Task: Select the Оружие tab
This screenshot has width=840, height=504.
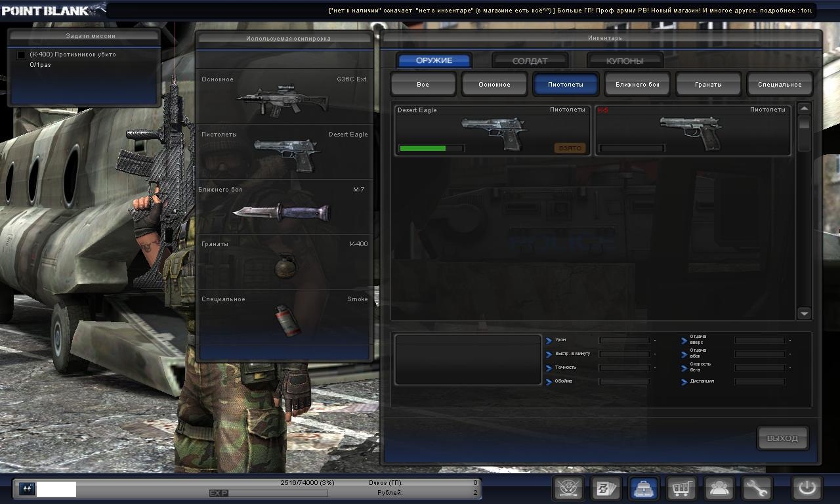Action: pyautogui.click(x=434, y=60)
